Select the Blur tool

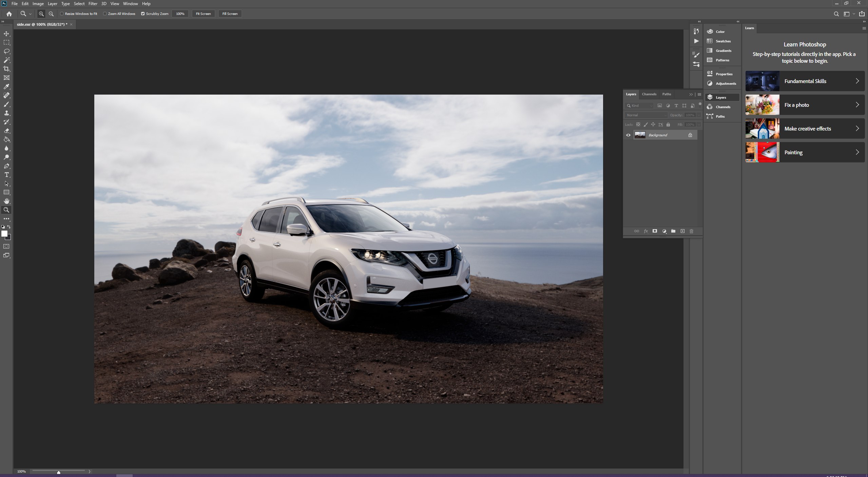[6, 148]
